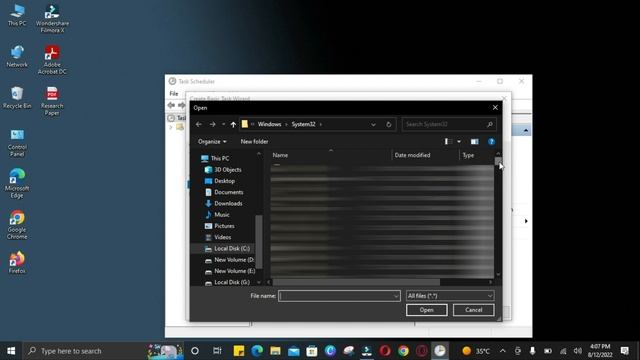Click System32 in the address path
Image resolution: width=640 pixels, height=360 pixels.
tap(303, 124)
